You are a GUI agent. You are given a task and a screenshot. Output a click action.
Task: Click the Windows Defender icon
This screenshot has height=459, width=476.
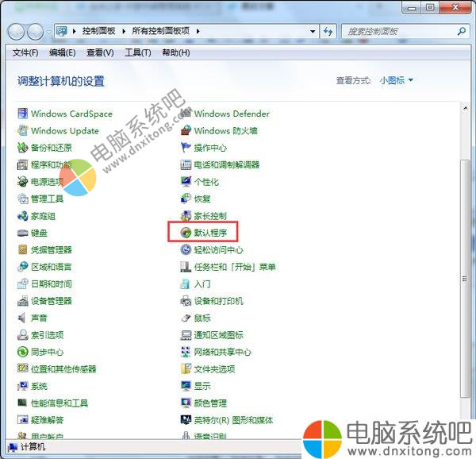coord(186,114)
